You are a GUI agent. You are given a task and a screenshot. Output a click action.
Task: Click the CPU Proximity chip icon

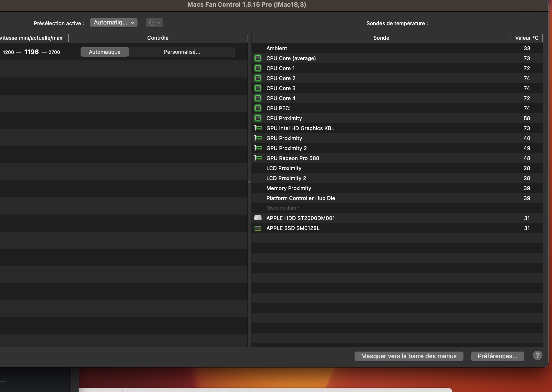(x=258, y=118)
